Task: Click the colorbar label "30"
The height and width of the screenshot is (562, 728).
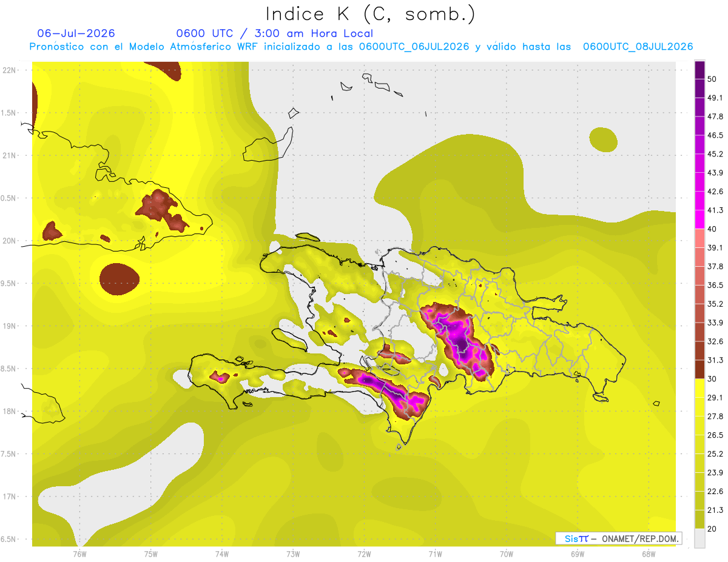Action: coord(713,379)
